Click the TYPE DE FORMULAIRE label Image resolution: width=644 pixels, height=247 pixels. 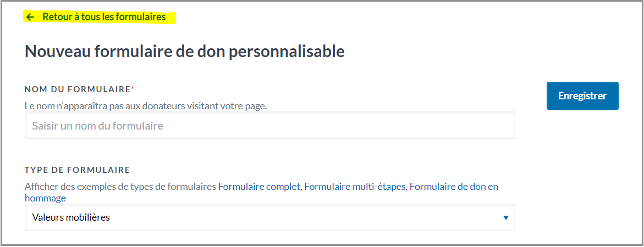point(77,170)
